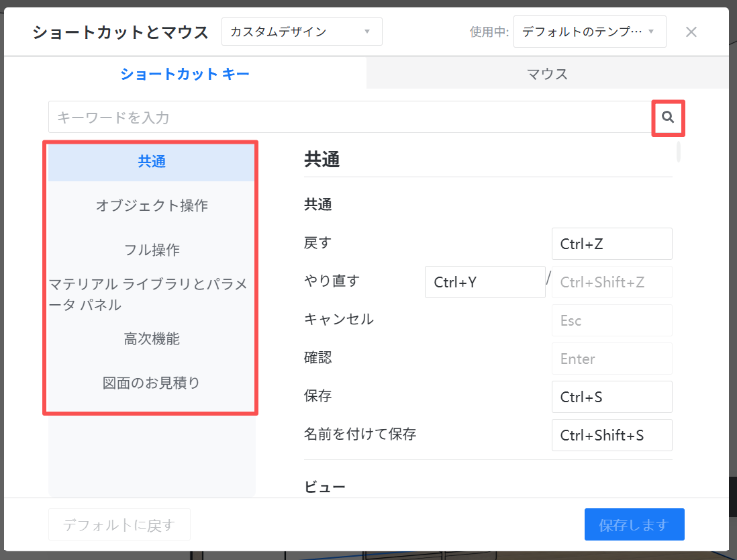Switch to the ショートカット キー tab
737x560 pixels.
point(185,74)
